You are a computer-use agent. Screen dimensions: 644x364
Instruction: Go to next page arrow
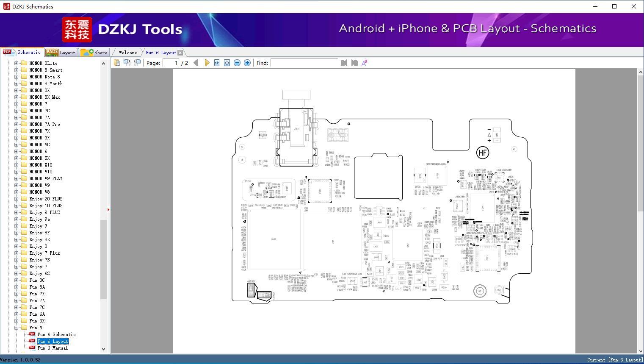207,63
